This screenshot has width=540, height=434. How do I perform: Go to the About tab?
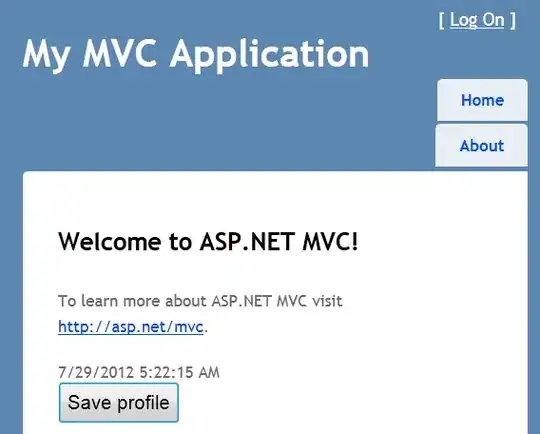(x=481, y=146)
